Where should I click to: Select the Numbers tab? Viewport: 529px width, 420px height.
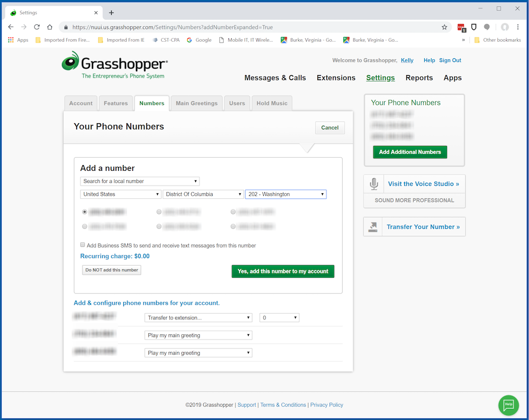coord(152,103)
